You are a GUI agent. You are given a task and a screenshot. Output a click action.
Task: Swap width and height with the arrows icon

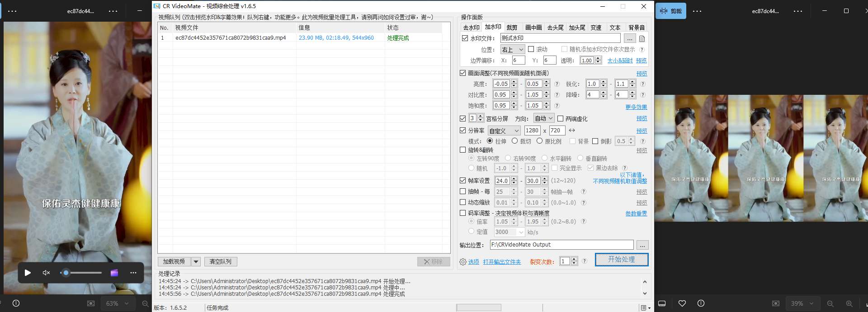572,130
